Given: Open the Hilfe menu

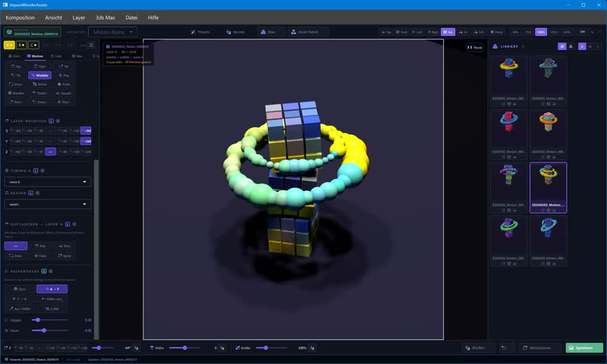Looking at the screenshot, I should click(x=153, y=17).
